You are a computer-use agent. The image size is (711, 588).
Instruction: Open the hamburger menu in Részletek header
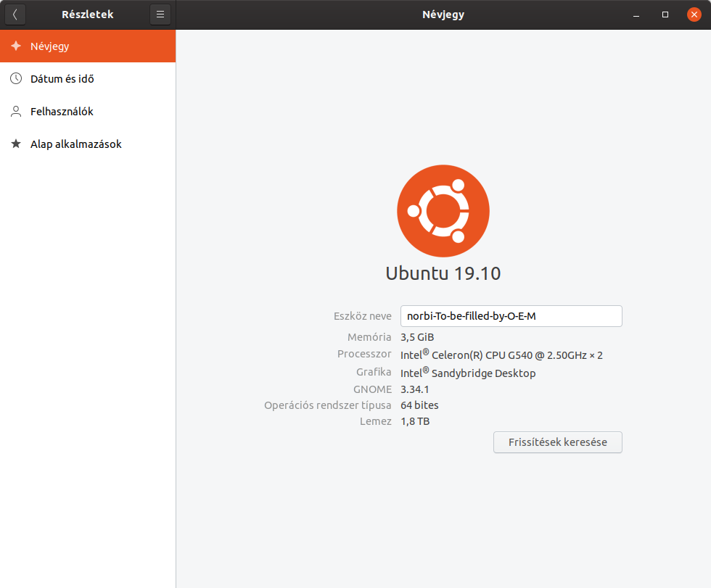[x=160, y=15]
